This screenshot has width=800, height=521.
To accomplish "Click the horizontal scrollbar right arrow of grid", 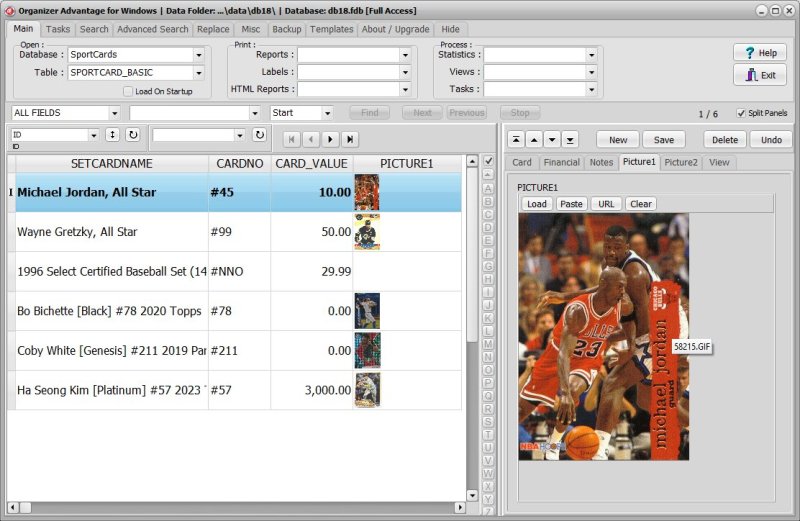I will point(460,507).
